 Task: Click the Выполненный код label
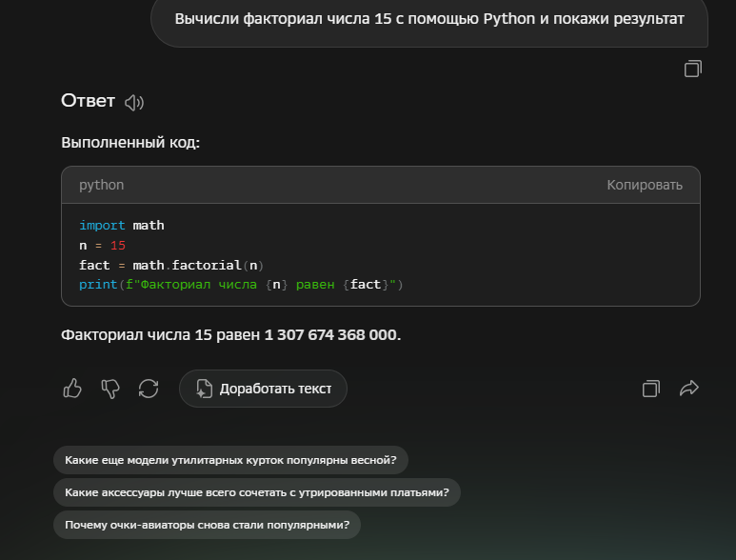pyautogui.click(x=130, y=143)
